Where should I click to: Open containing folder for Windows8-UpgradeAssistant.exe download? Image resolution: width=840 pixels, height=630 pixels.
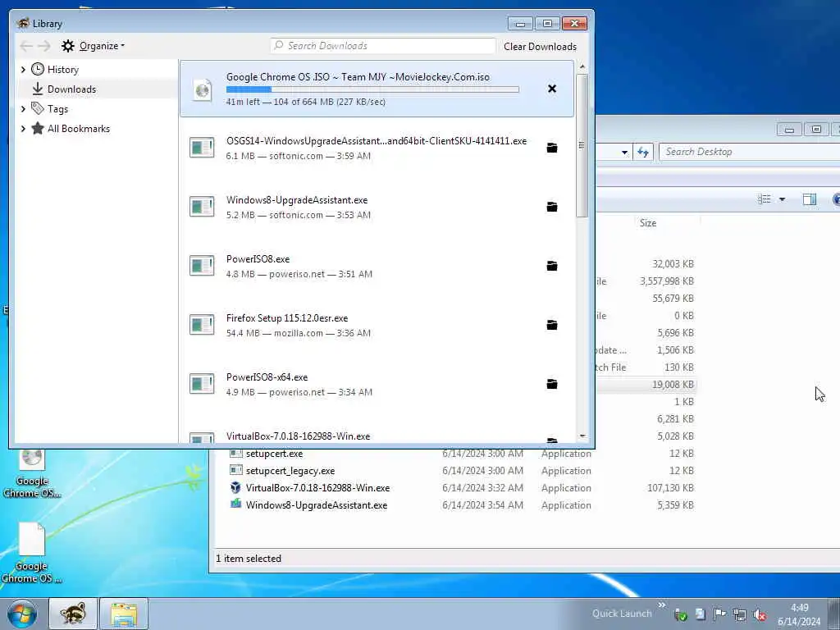[552, 207]
